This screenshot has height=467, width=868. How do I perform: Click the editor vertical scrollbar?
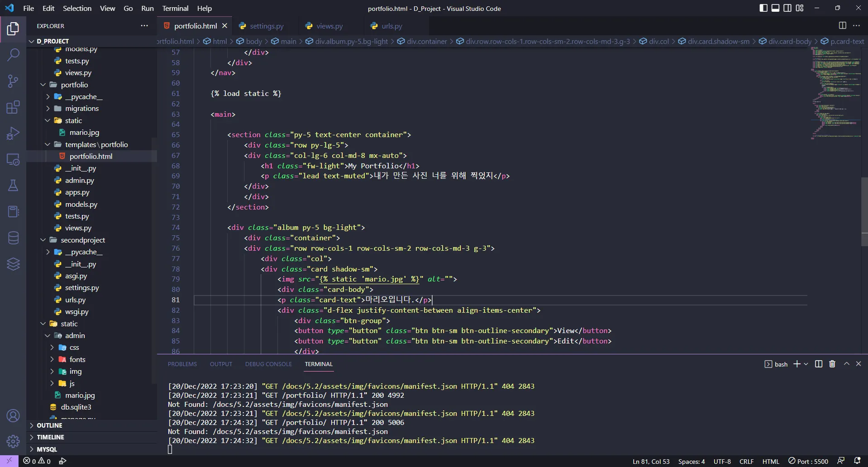pyautogui.click(x=864, y=211)
